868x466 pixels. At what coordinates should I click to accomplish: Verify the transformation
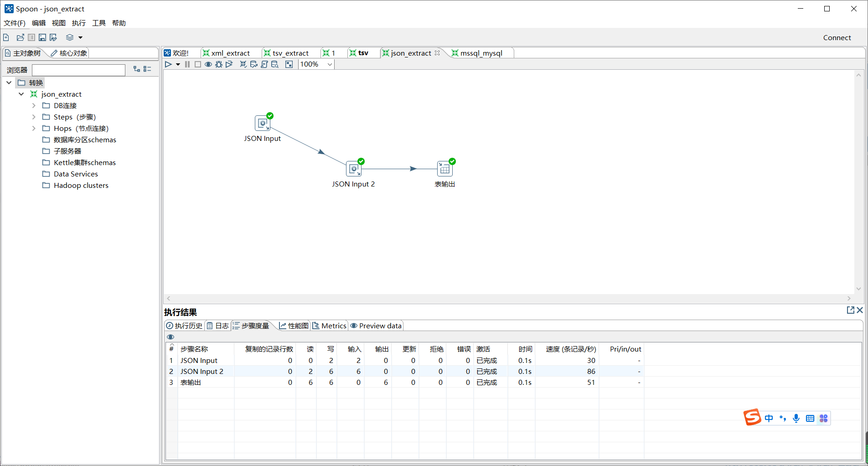pyautogui.click(x=243, y=64)
